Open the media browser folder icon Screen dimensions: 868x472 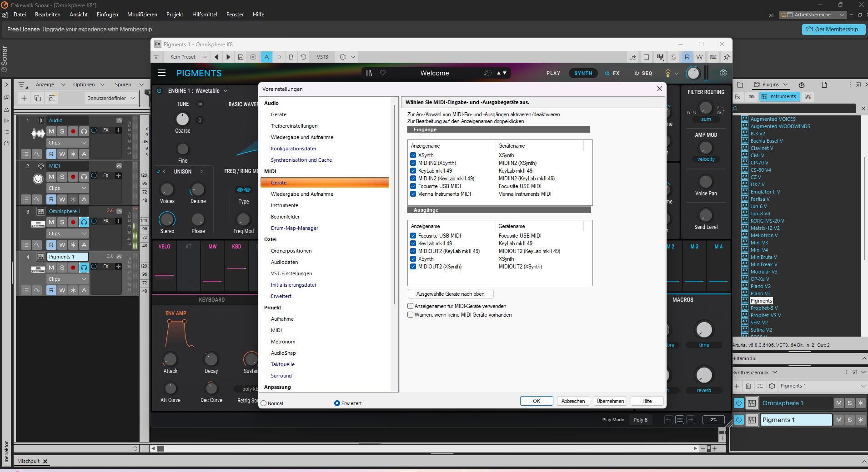tap(740, 84)
